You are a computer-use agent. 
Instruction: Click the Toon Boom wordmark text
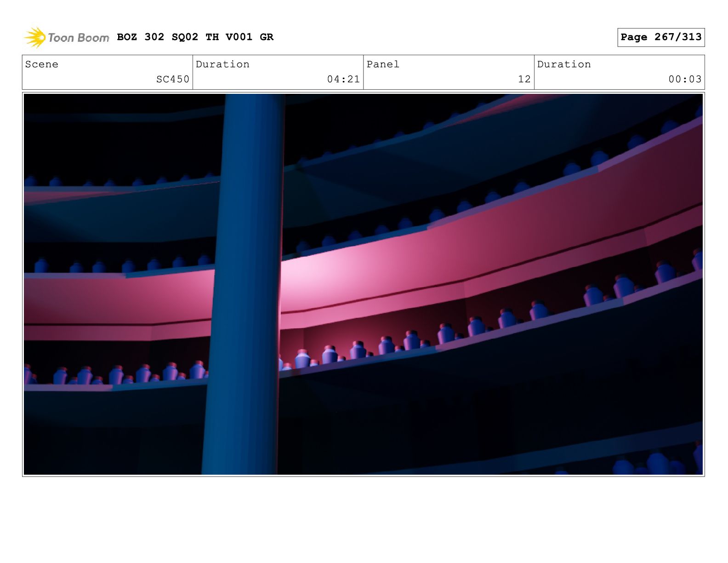(78, 38)
